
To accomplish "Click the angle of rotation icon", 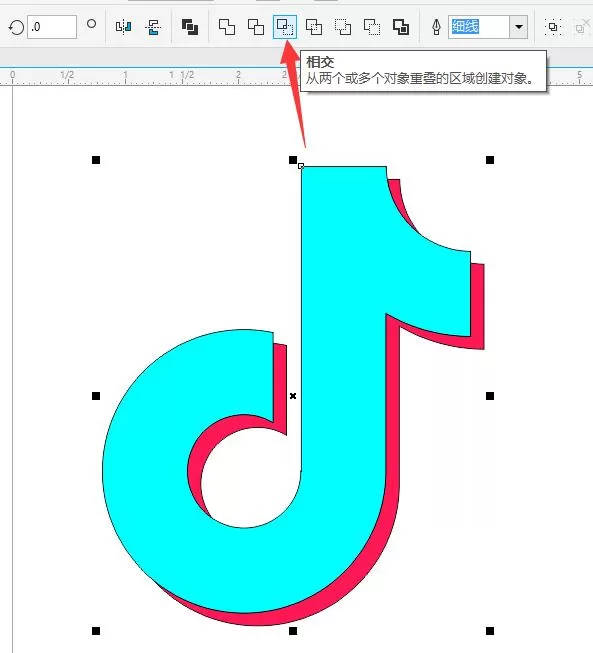I will coord(16,27).
